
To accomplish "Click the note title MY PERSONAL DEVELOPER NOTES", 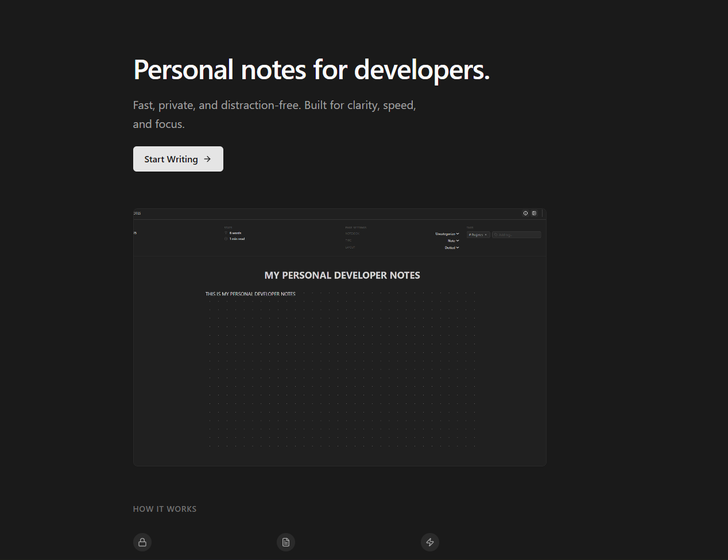I will tap(342, 275).
